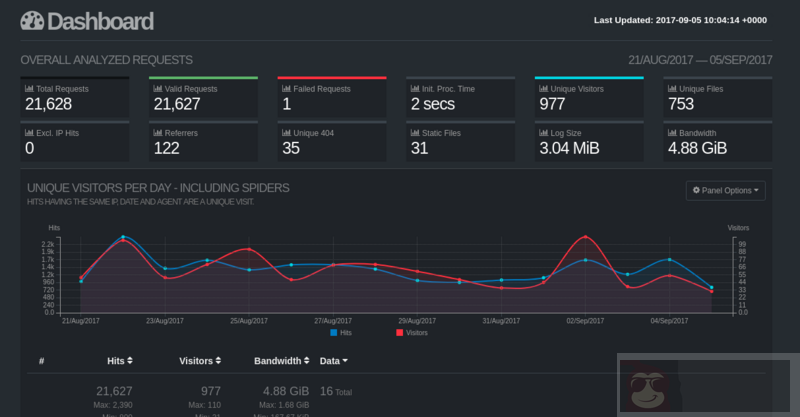Click the Total Requests bar chart icon

click(x=29, y=89)
